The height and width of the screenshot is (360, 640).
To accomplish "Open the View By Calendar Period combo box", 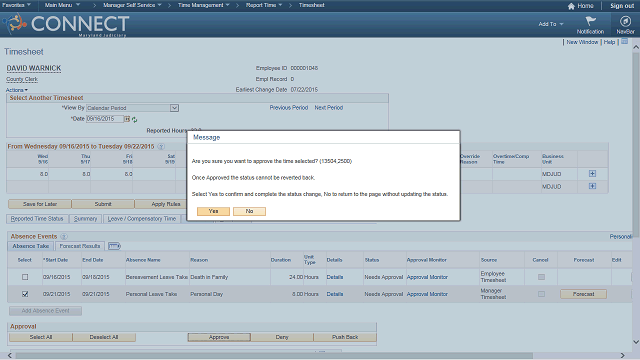I will click(x=132, y=108).
